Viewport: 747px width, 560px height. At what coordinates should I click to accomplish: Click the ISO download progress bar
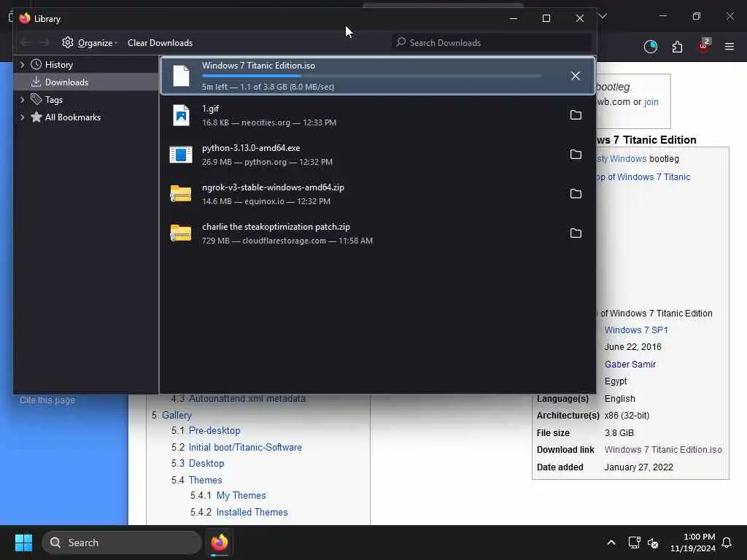click(x=371, y=76)
